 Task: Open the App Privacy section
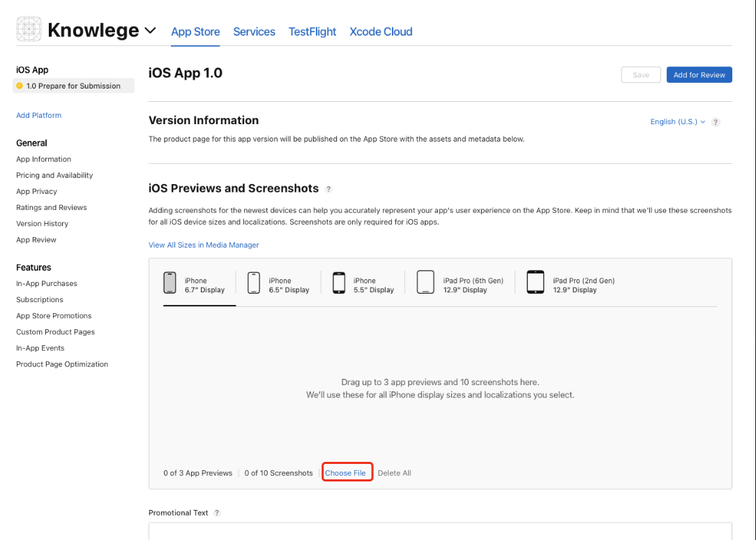[x=37, y=191]
